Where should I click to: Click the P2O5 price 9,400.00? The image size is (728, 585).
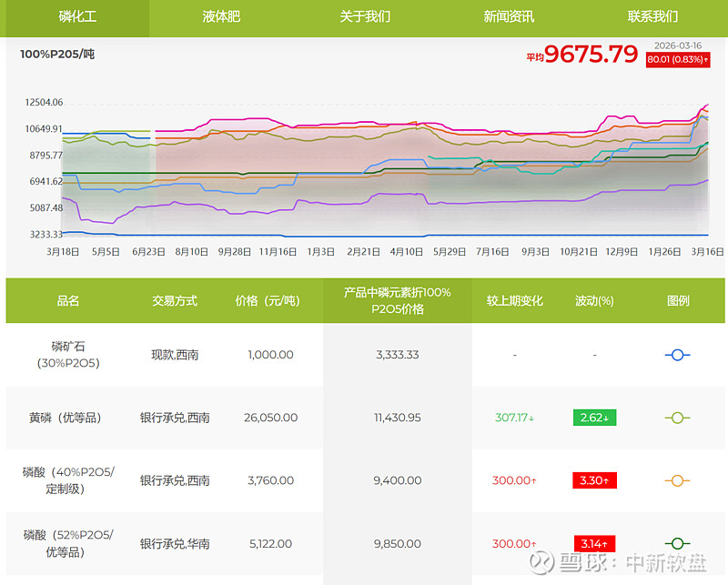pos(398,480)
